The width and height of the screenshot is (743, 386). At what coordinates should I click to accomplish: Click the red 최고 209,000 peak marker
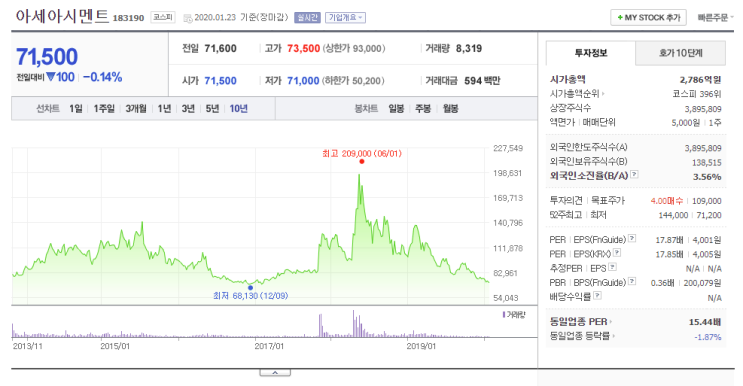[362, 162]
